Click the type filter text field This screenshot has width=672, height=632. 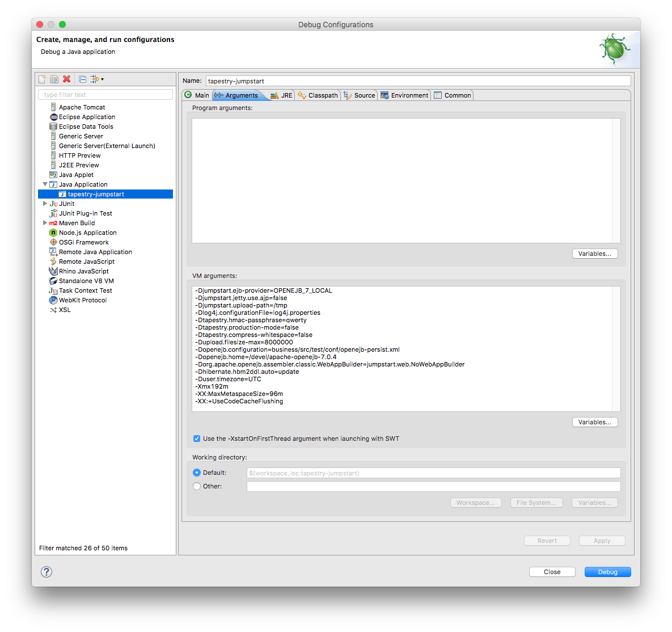coord(105,95)
